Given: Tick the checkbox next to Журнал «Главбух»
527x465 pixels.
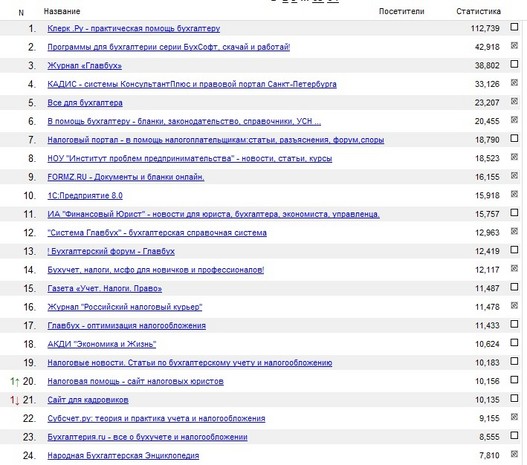Looking at the screenshot, I should [514, 64].
